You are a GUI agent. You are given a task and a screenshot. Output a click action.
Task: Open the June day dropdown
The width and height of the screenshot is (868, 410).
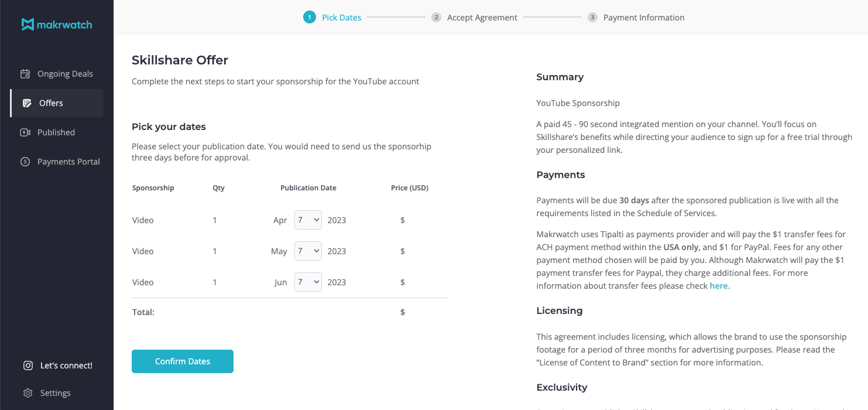(308, 282)
